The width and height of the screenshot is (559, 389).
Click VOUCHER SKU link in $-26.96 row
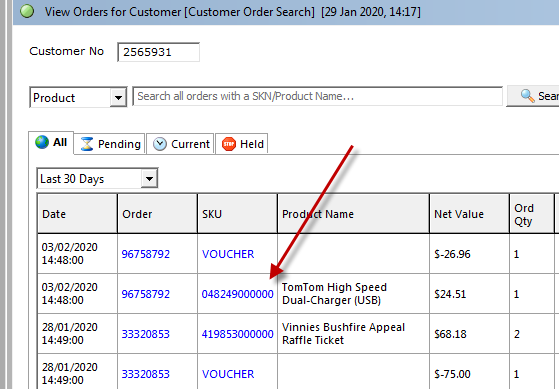click(228, 254)
